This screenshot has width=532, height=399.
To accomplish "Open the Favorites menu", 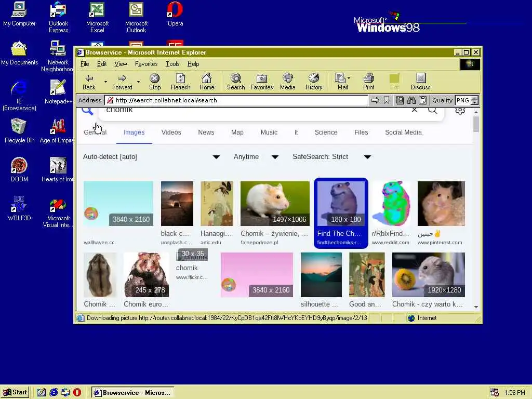I will pyautogui.click(x=146, y=64).
